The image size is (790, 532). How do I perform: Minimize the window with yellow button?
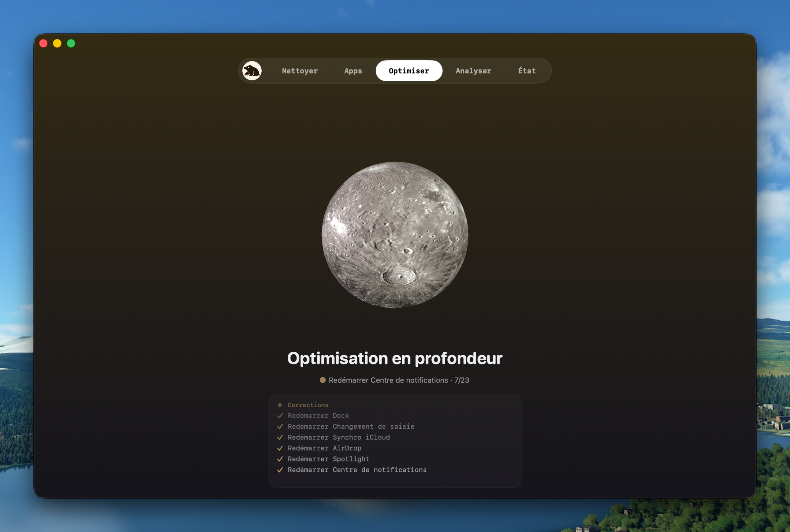[57, 43]
